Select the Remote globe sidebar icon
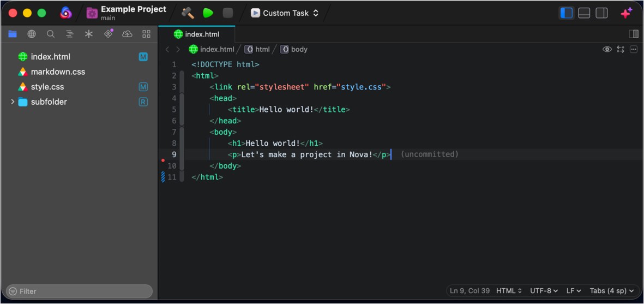The height and width of the screenshot is (304, 644). tap(32, 34)
